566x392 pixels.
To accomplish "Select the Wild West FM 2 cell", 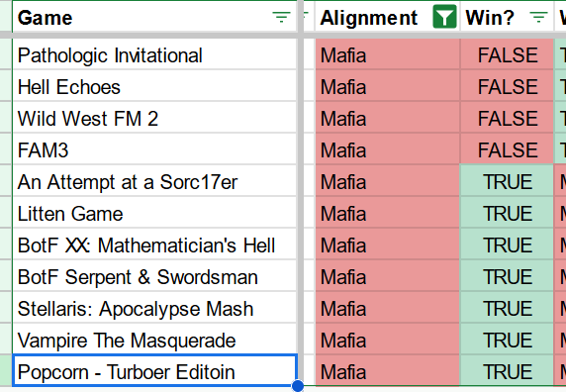I will 154,119.
